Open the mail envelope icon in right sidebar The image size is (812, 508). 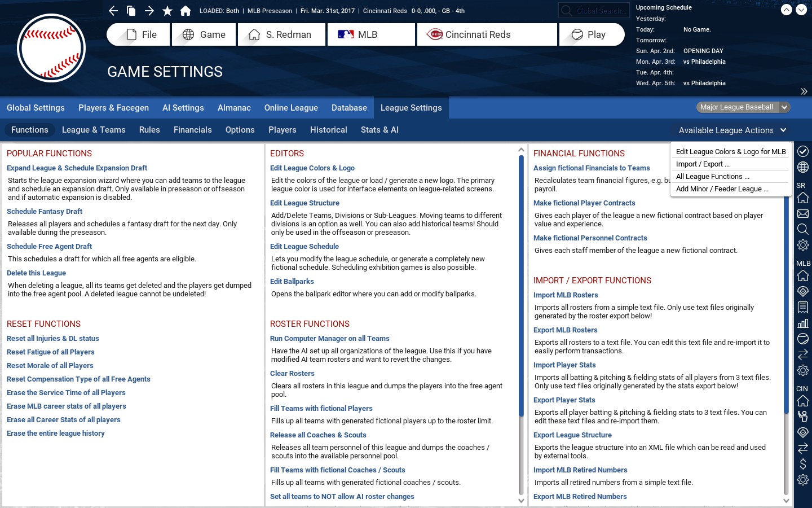pyautogui.click(x=802, y=214)
